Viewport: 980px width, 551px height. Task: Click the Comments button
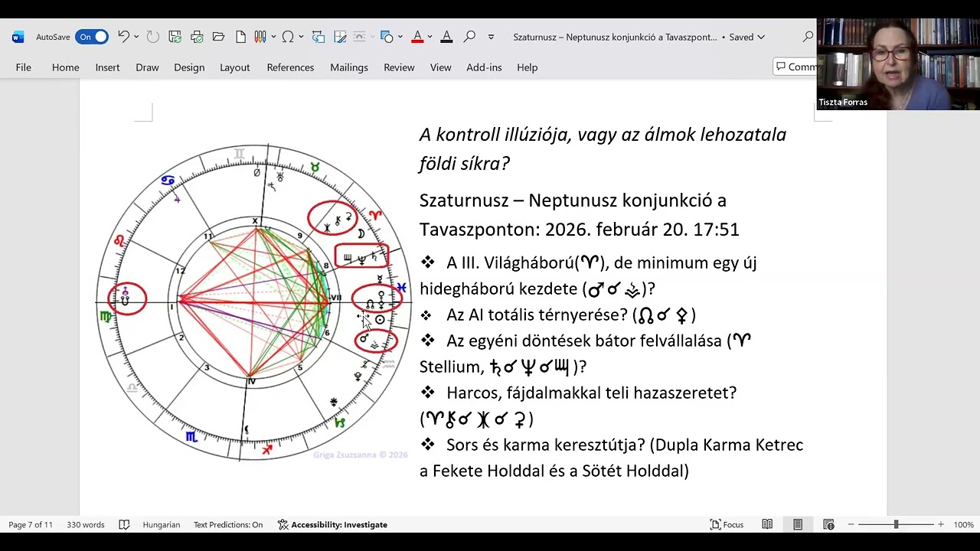795,67
